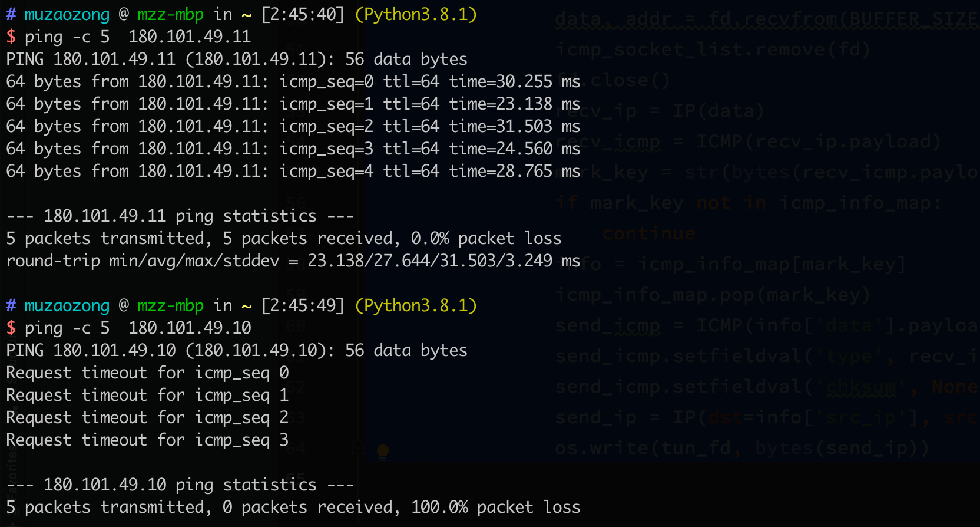Click the '180.101.49.11 ping statistics' header
The height and width of the screenshot is (527, 980).
180,216
